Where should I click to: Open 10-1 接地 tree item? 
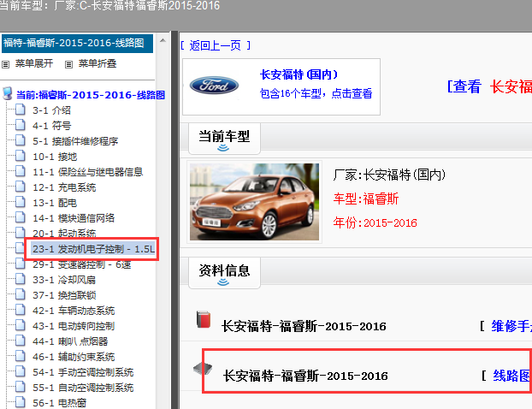pyautogui.click(x=55, y=157)
